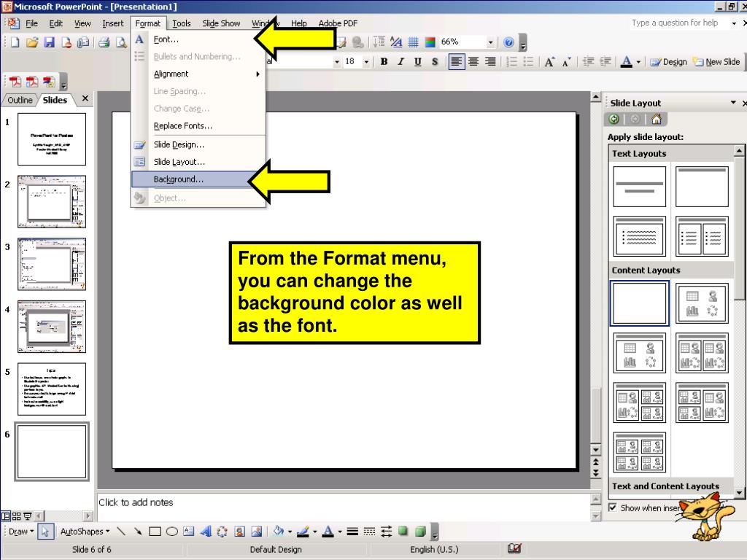
Task: Select the Line drawing tool
Action: click(121, 531)
